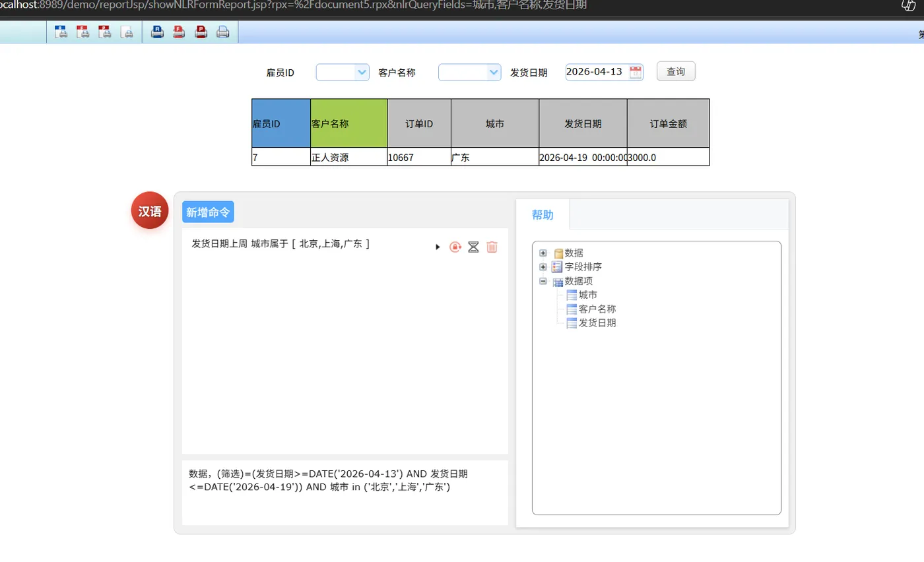Image resolution: width=924 pixels, height=562 pixels.
Task: Expand the 数据 tree node
Action: (x=543, y=253)
